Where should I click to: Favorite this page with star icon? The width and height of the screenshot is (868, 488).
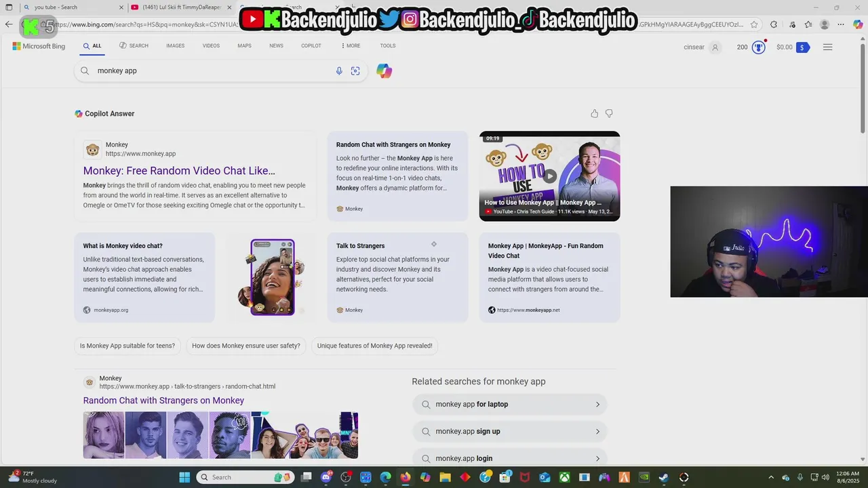pos(754,24)
